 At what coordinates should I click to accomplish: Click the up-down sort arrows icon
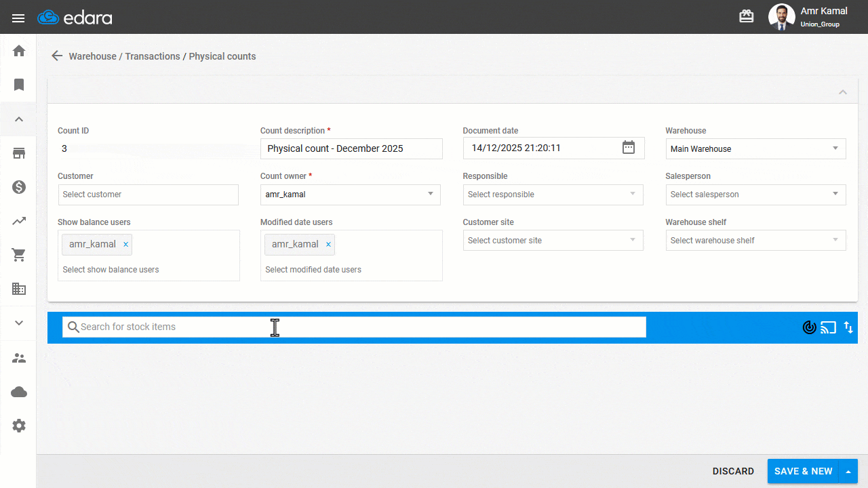pos(848,328)
